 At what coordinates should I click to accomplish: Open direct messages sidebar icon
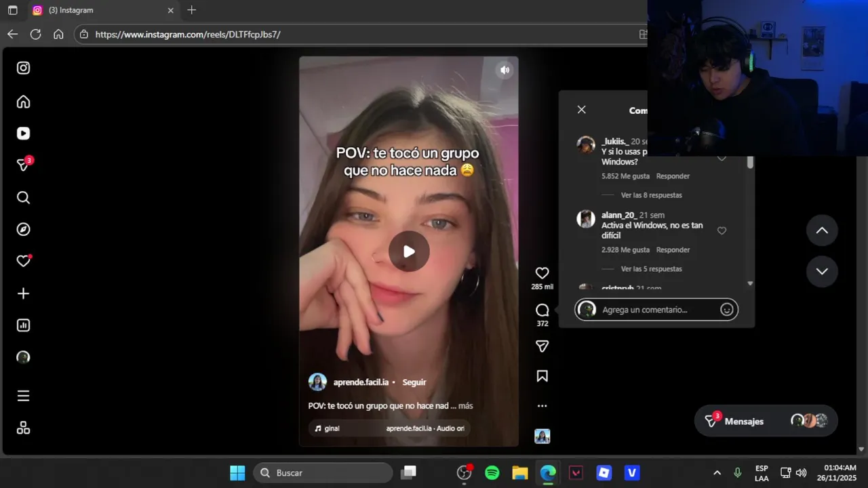(x=24, y=165)
